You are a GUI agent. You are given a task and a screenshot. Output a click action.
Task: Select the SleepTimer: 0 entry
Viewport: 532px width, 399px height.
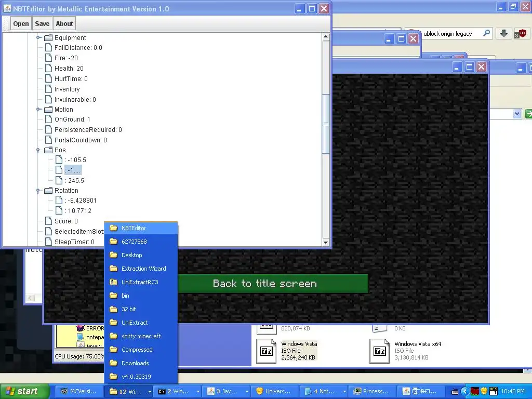(x=74, y=242)
